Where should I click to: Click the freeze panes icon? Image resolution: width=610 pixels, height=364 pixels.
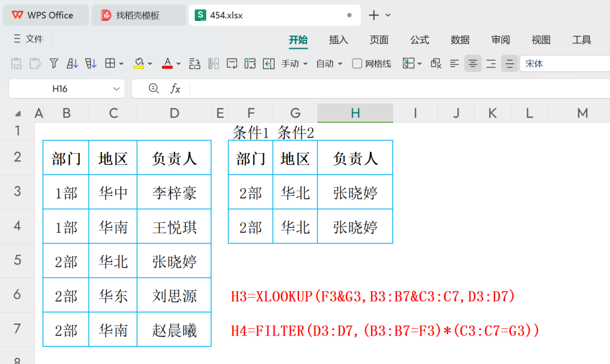409,63
